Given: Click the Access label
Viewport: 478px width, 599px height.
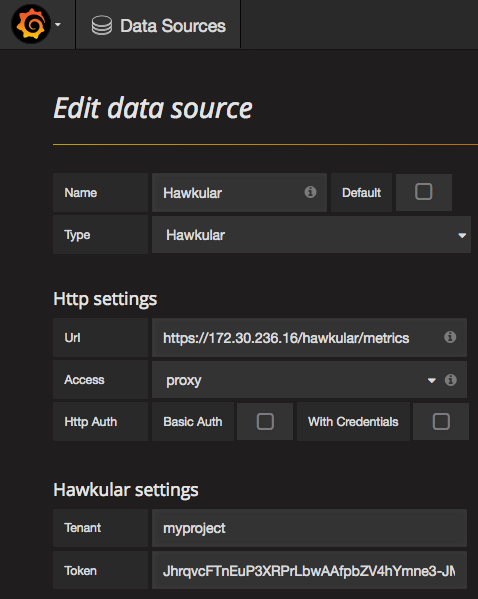Looking at the screenshot, I should pos(84,380).
